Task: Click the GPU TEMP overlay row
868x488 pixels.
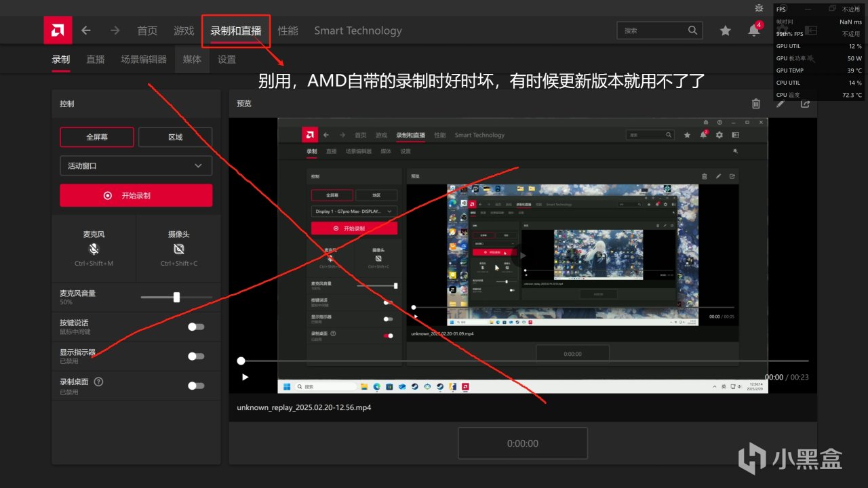Action: 819,70
